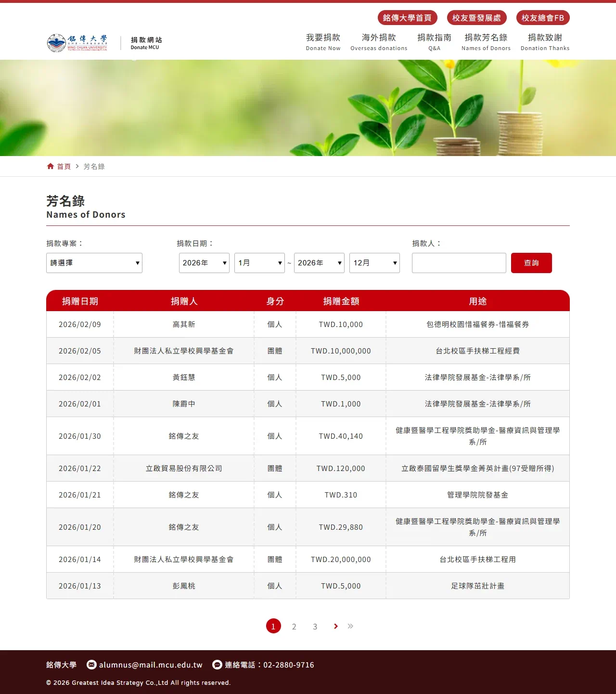Visit the 校友總會FB page
Viewport: 616px width, 694px height.
(x=543, y=18)
